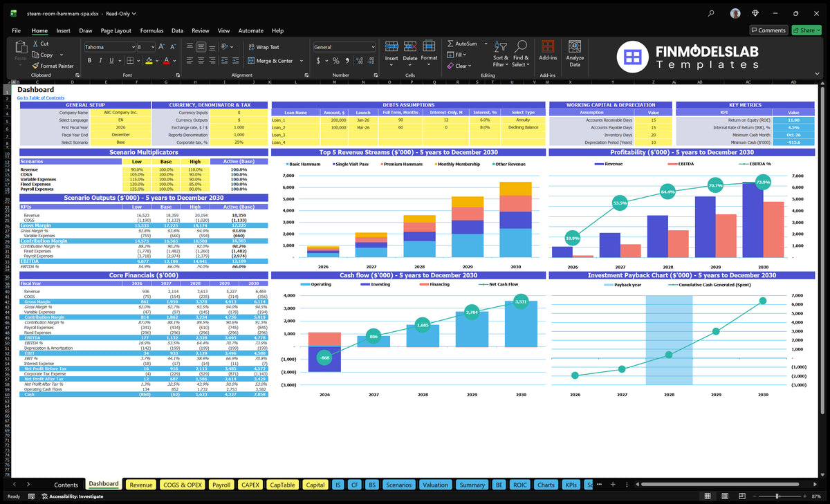The image size is (830, 504).
Task: Open the Valuation sheet tab
Action: click(x=435, y=485)
